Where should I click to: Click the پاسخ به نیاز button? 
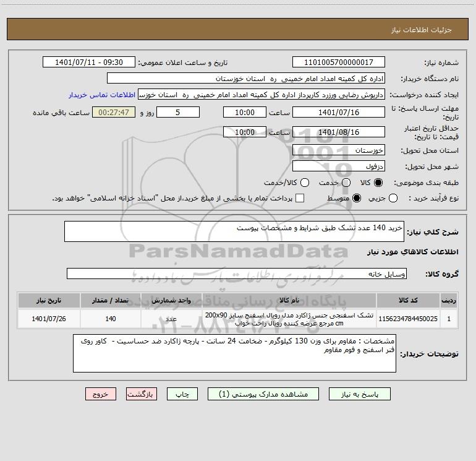coord(359,394)
